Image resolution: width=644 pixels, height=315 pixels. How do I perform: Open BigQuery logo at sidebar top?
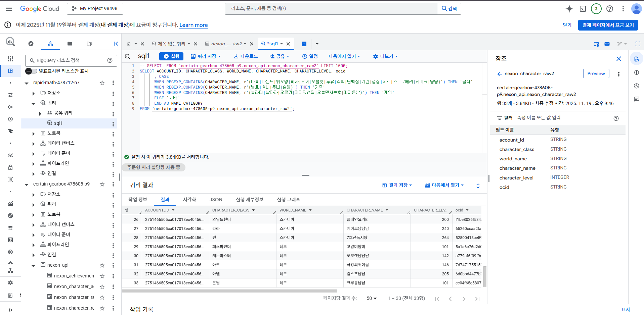click(10, 42)
